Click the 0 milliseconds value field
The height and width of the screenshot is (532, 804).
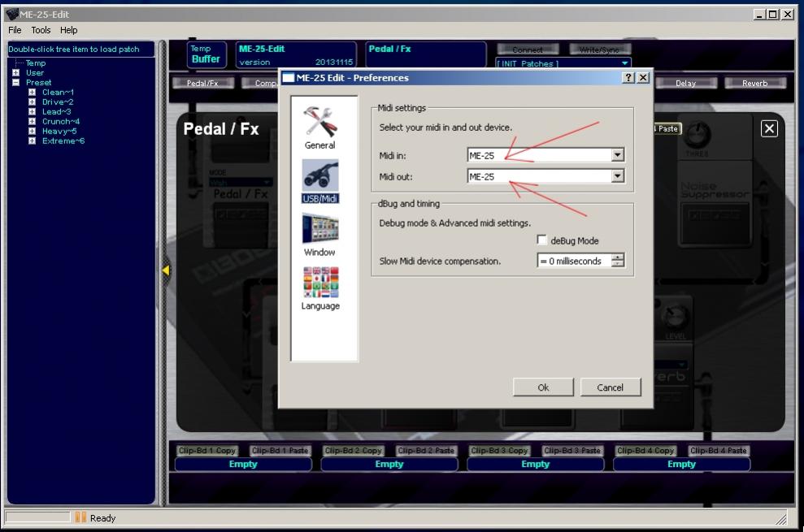pyautogui.click(x=575, y=261)
